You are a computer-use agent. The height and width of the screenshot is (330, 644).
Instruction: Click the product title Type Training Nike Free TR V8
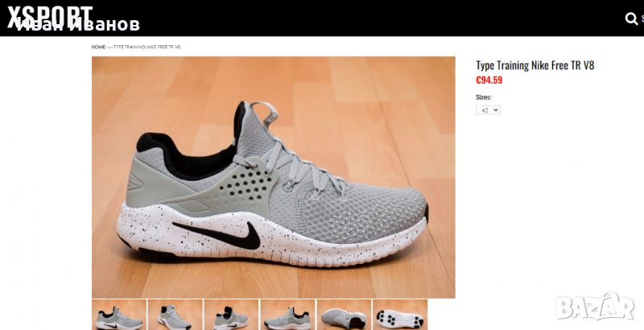coord(535,65)
